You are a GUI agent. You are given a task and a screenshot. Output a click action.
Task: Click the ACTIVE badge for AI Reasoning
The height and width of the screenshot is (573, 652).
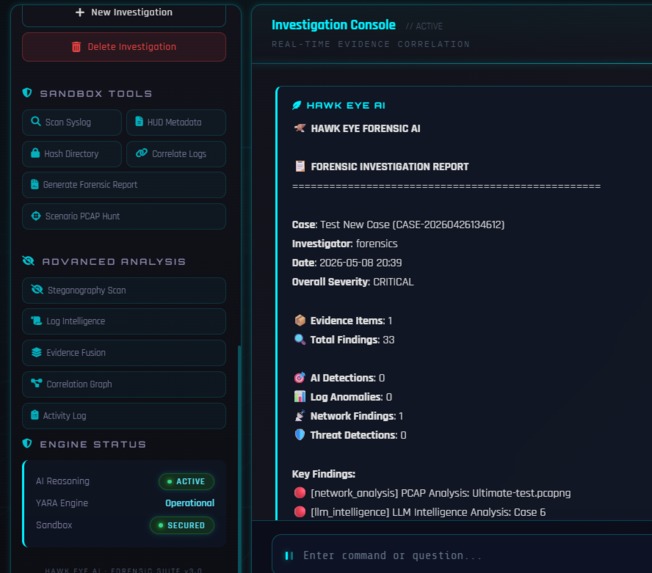tap(187, 482)
